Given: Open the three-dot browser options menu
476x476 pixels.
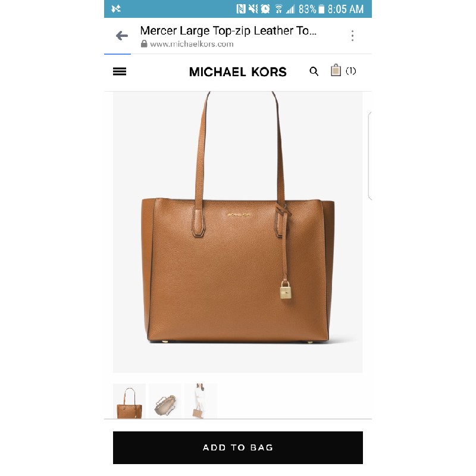Looking at the screenshot, I should 352,36.
